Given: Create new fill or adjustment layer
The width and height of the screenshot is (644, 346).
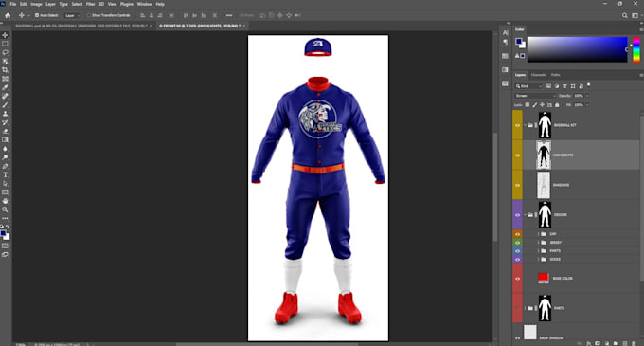Looking at the screenshot, I should (x=607, y=343).
